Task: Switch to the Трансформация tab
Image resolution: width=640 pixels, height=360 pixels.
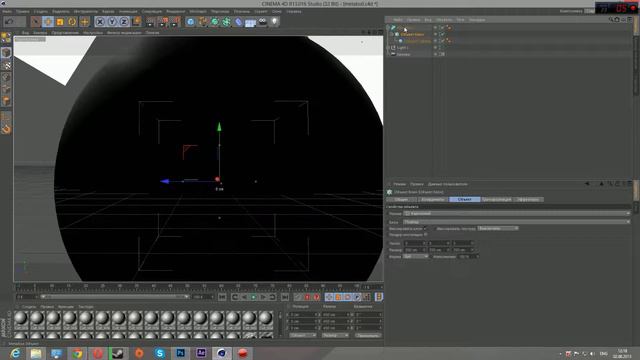Action: tap(496, 199)
